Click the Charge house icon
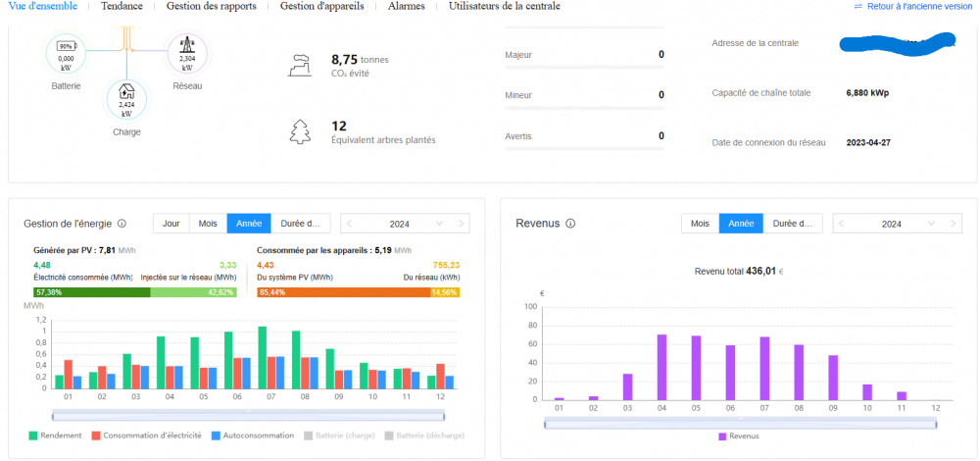This screenshot has height=461, width=980. 126,98
